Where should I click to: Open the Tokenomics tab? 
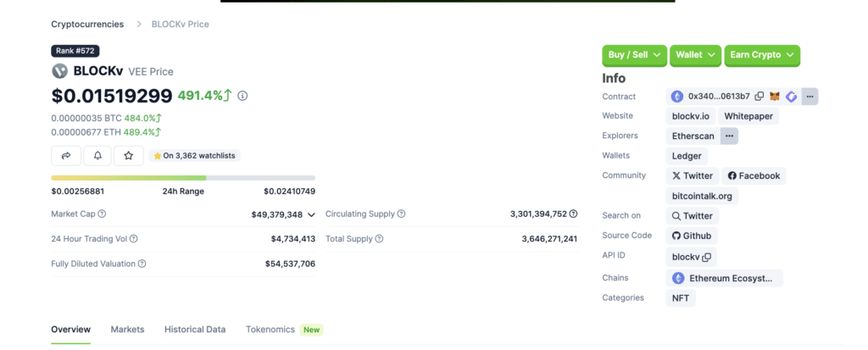270,330
